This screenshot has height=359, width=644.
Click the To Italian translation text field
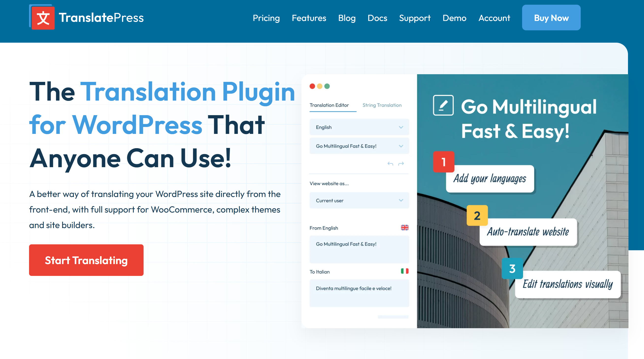click(359, 293)
